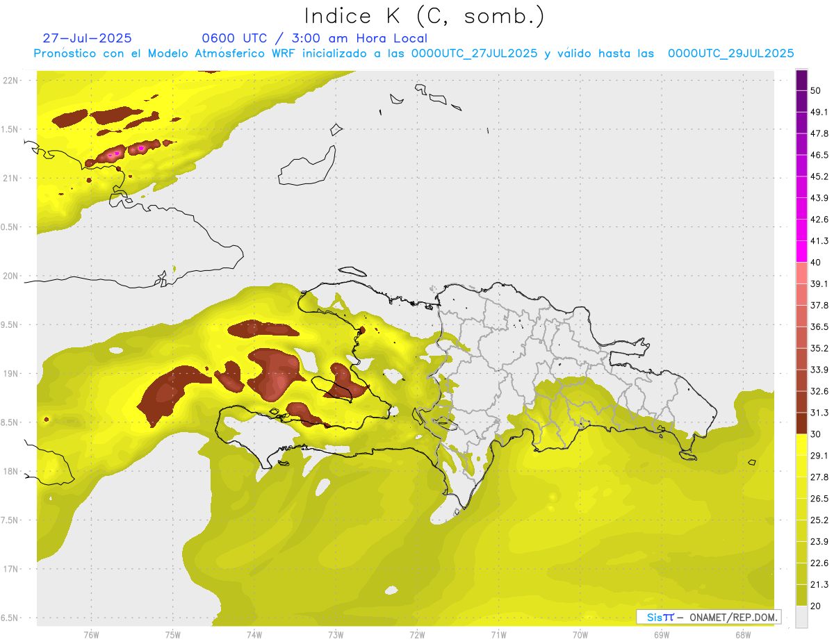
Task: Click the colorbar value "45.2"
Action: coord(819,176)
